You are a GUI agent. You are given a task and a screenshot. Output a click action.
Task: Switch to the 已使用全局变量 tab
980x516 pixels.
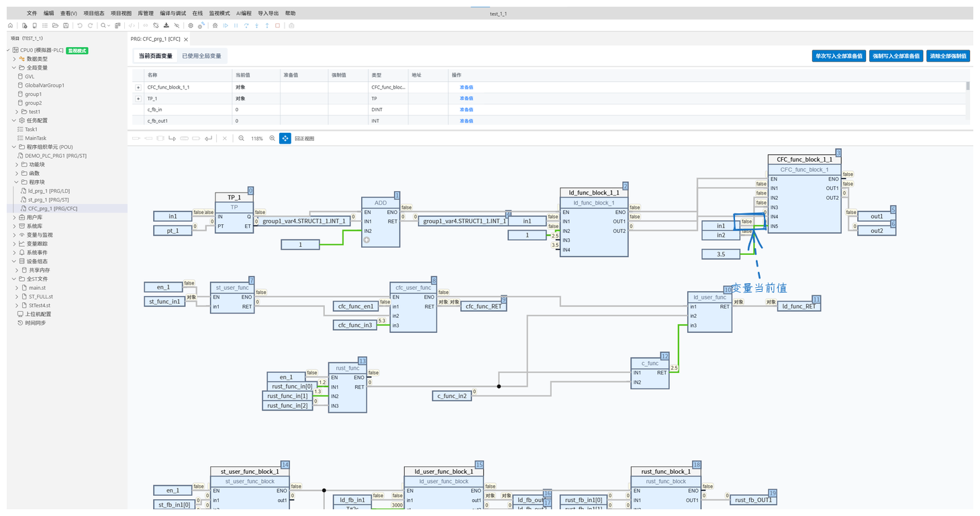201,56
